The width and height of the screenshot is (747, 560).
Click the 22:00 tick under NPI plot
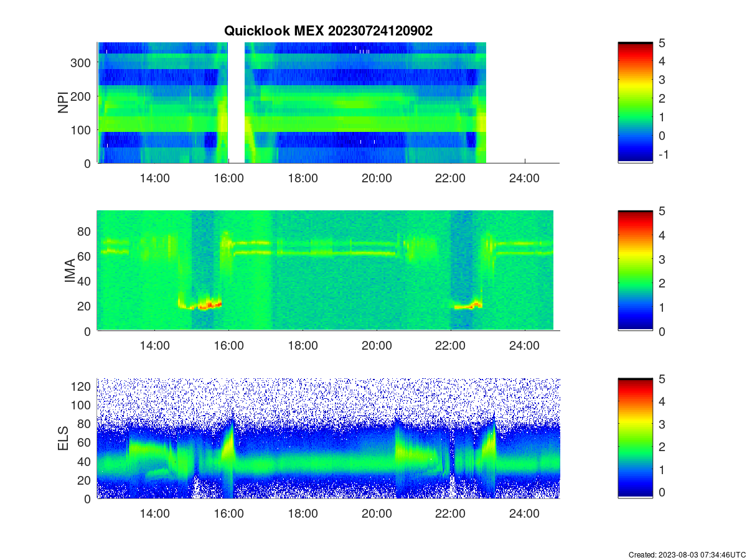pyautogui.click(x=450, y=177)
